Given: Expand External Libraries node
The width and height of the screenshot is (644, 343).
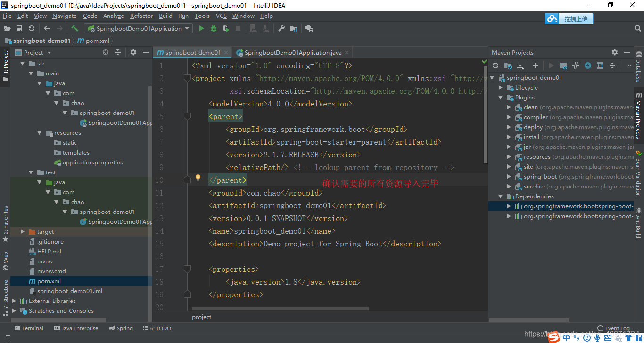Looking at the screenshot, I should [14, 301].
